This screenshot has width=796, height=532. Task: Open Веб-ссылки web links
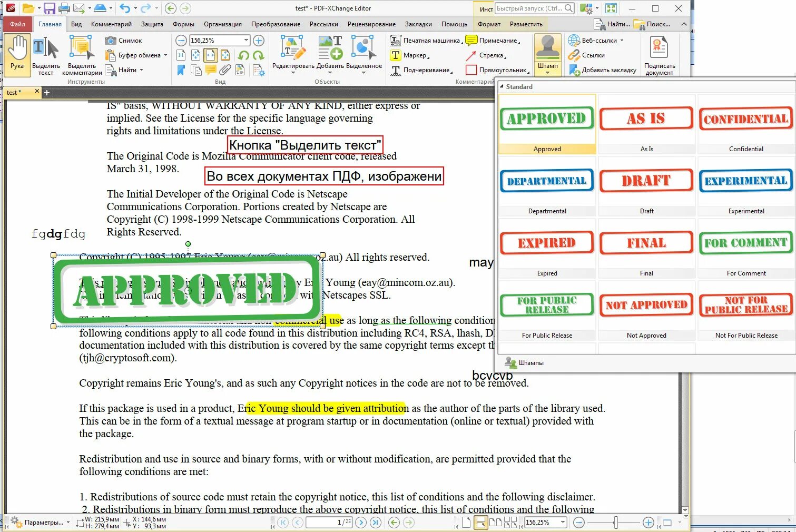pos(595,41)
